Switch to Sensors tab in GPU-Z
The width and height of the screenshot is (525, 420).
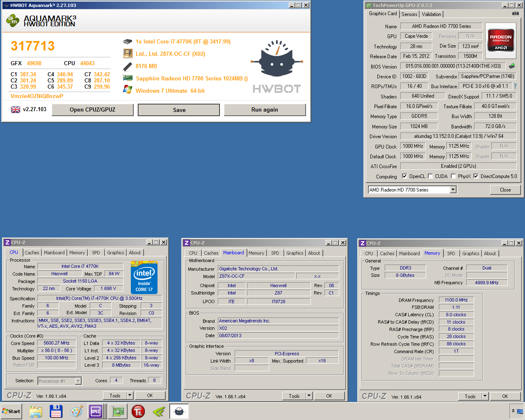click(409, 14)
